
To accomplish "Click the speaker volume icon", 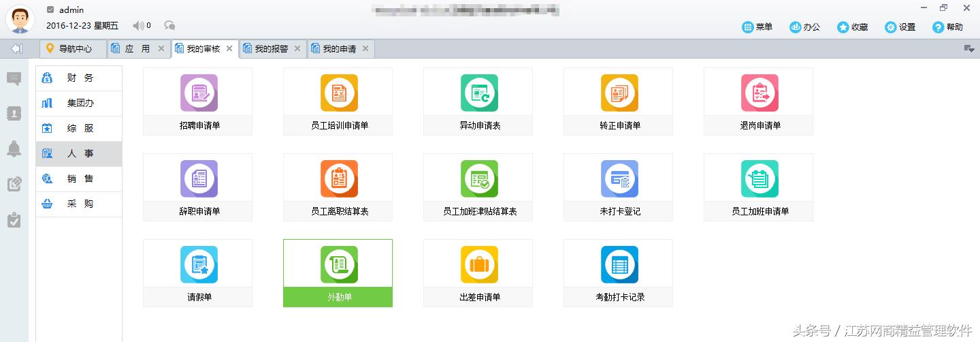I will (138, 26).
